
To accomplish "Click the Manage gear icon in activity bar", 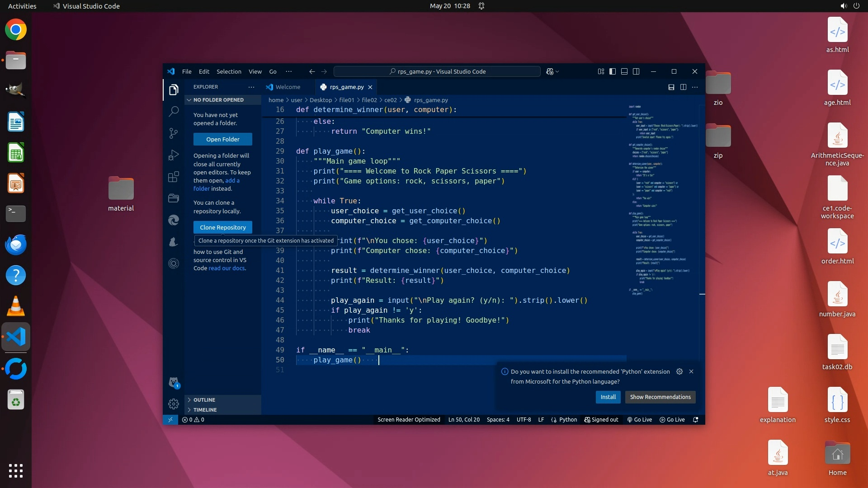I will [x=174, y=404].
